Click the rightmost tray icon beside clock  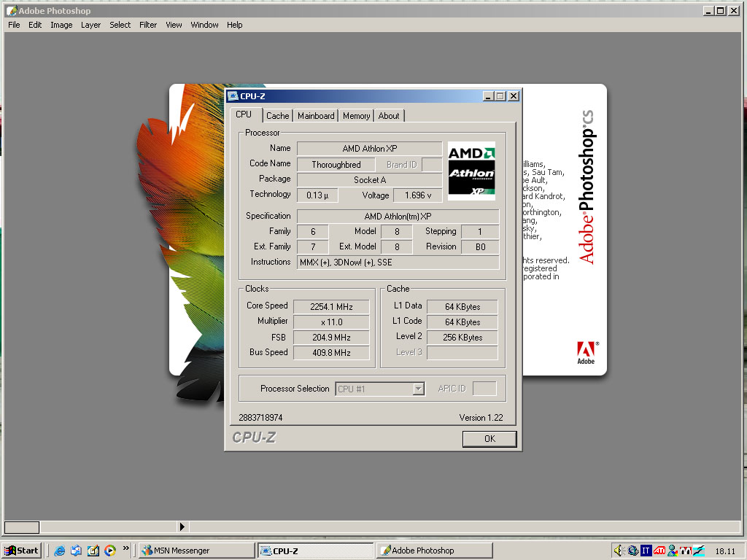(698, 551)
